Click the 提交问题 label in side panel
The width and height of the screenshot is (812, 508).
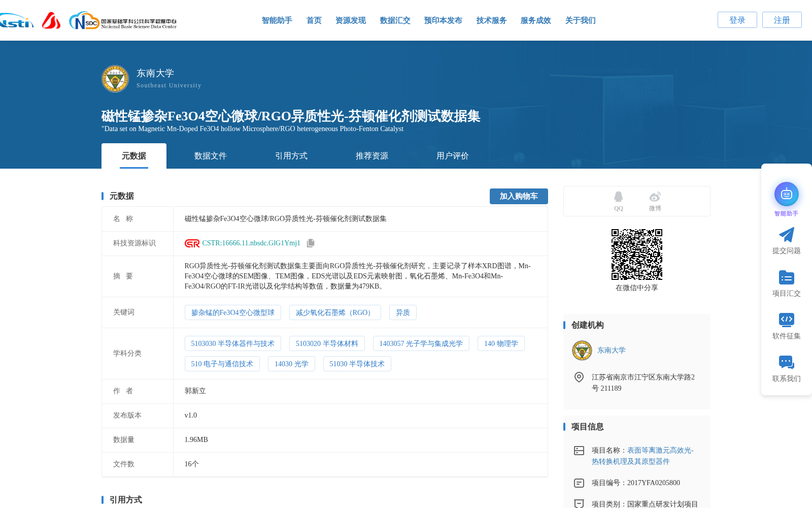tap(787, 251)
